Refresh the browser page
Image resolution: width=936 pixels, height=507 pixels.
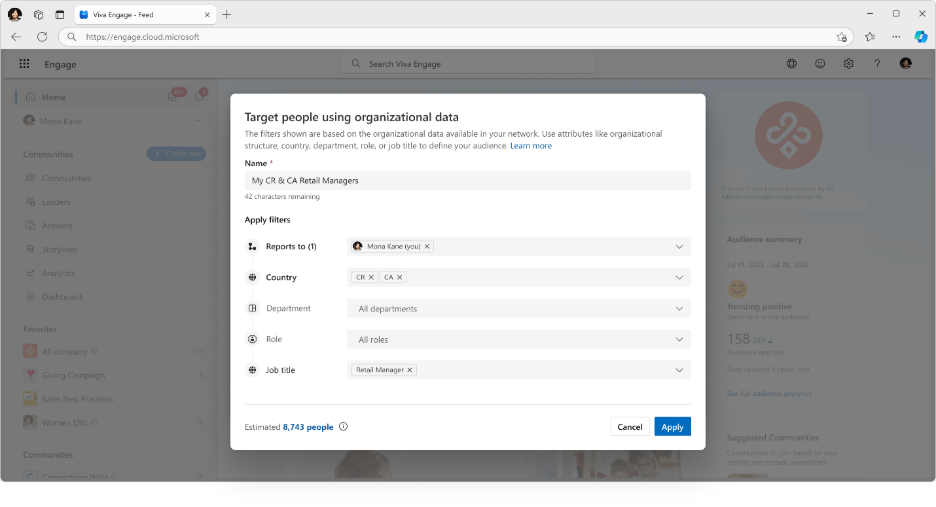coord(42,36)
